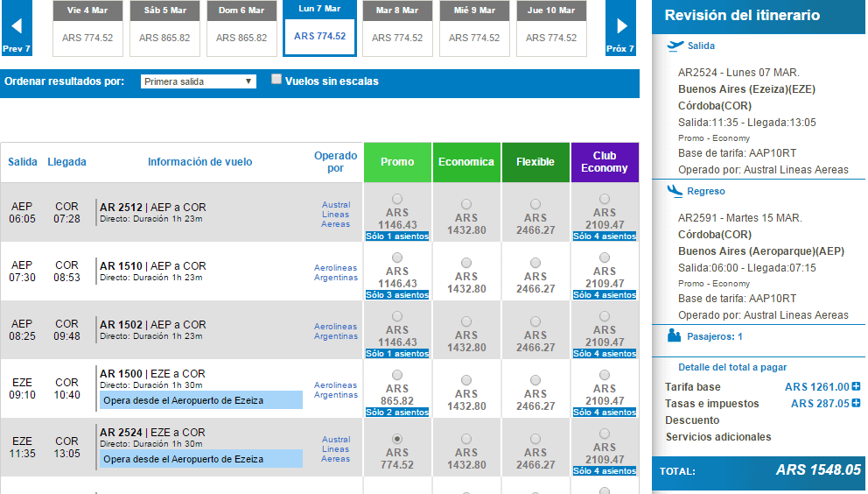Click Detalle del total a pagar heading
The image size is (868, 494).
pyautogui.click(x=732, y=367)
